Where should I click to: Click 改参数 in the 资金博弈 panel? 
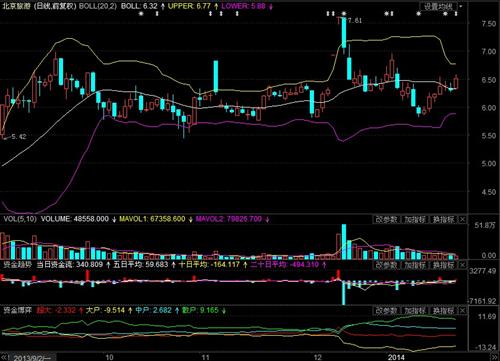(x=386, y=311)
